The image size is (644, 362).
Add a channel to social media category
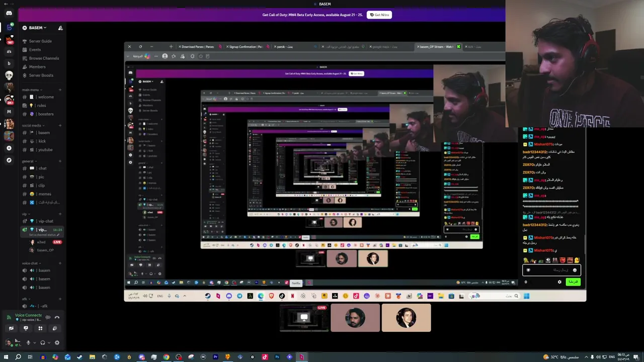pos(60,126)
